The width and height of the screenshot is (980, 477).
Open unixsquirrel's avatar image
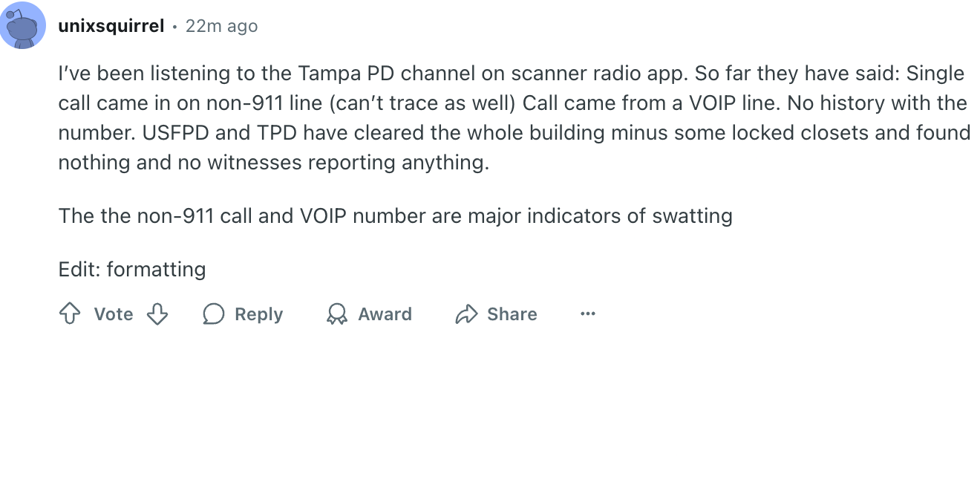[23, 26]
